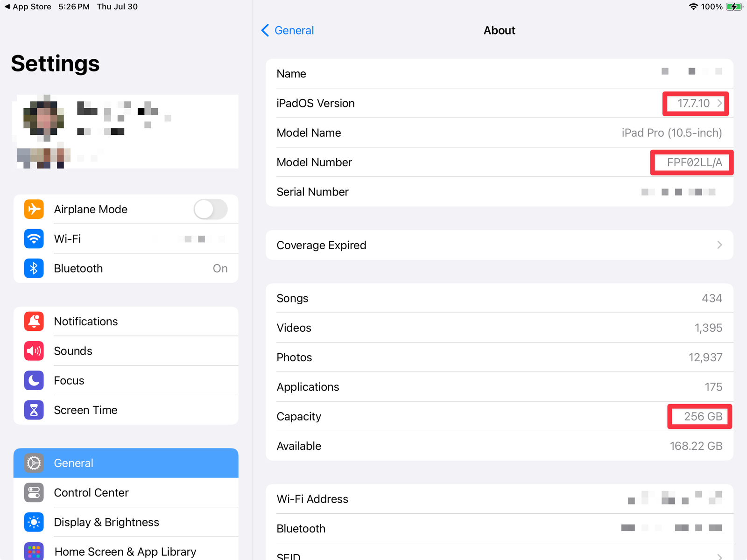747x560 pixels.
Task: Tap the General gear icon
Action: coord(34,463)
